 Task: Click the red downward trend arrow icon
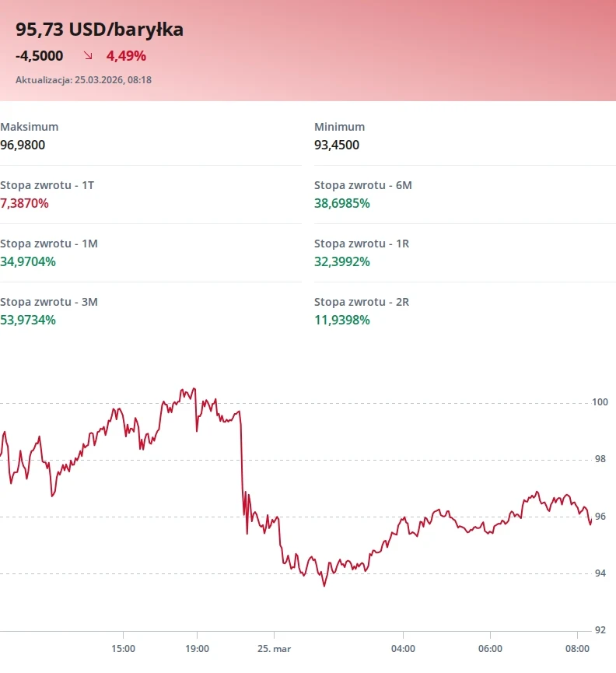(x=88, y=56)
